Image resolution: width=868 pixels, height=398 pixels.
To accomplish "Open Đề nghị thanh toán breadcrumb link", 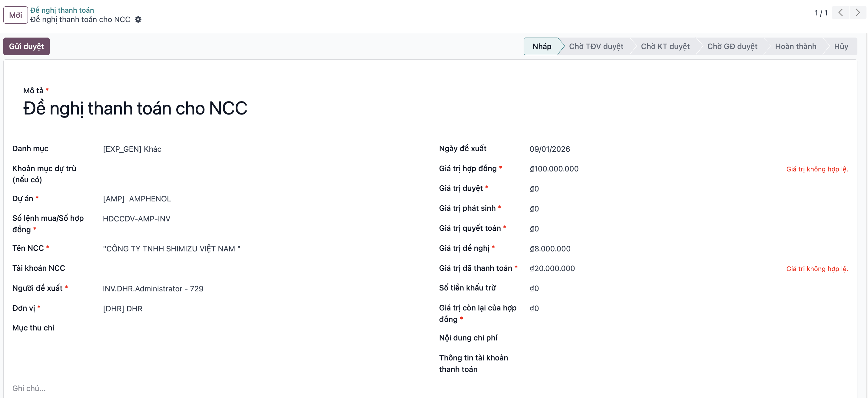I will click(x=62, y=10).
